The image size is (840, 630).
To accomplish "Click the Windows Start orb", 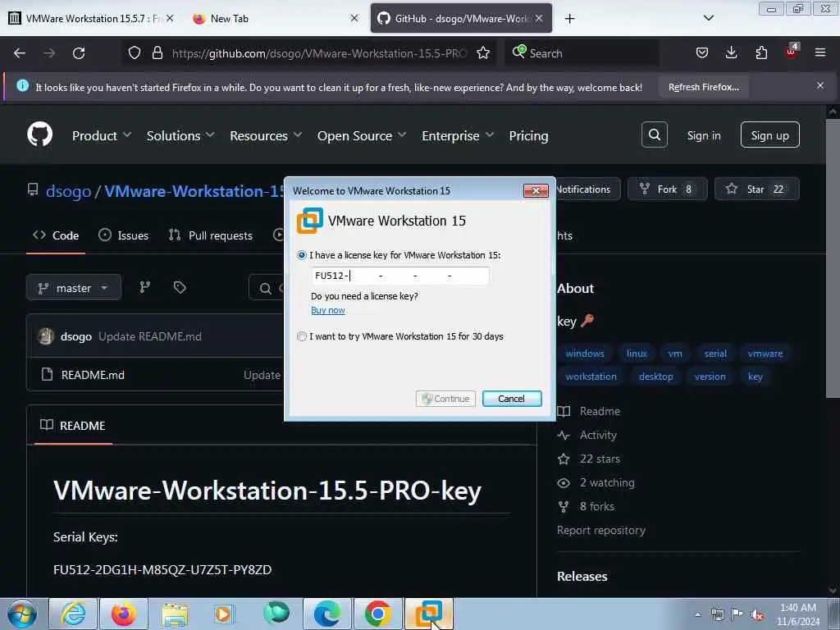I will (x=22, y=614).
